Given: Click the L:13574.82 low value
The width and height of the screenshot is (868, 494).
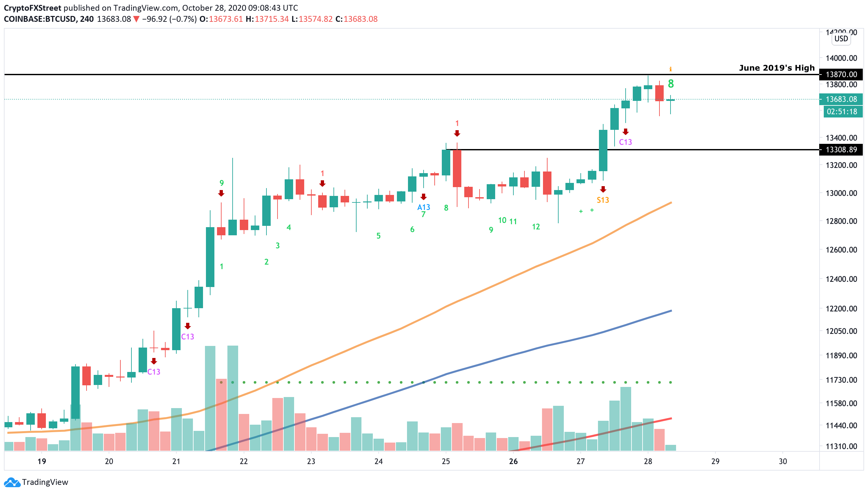Looking at the screenshot, I should pos(312,19).
